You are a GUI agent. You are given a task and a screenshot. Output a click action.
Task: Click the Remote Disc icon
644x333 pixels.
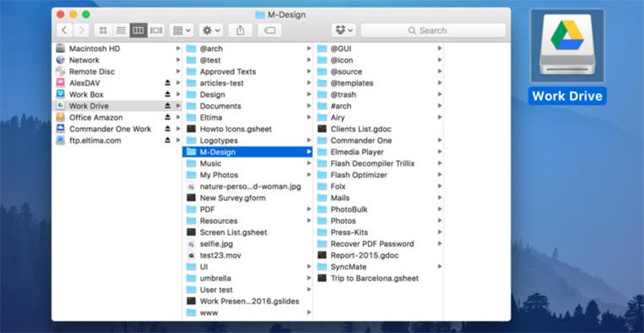(60, 71)
